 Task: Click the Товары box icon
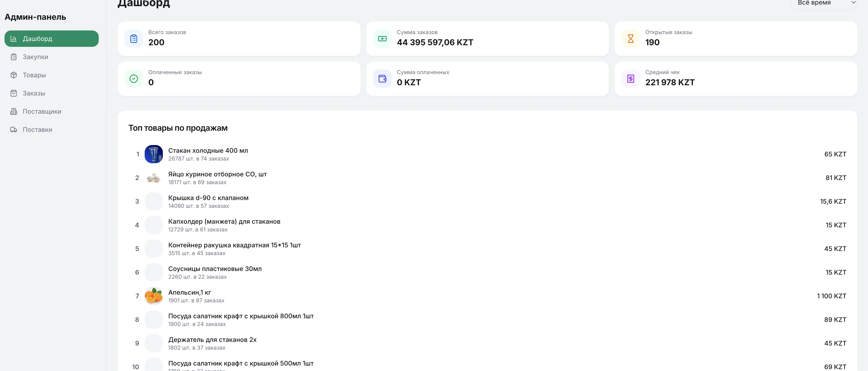click(x=13, y=75)
